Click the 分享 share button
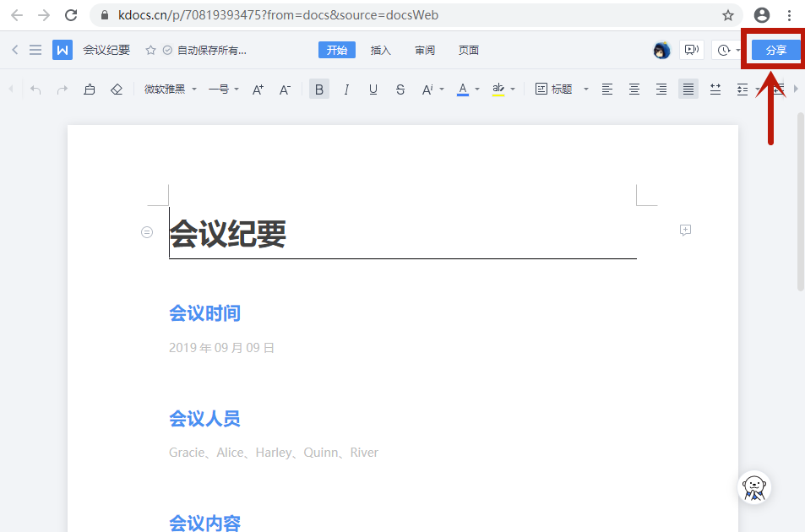Image resolution: width=805 pixels, height=532 pixels. click(x=774, y=50)
